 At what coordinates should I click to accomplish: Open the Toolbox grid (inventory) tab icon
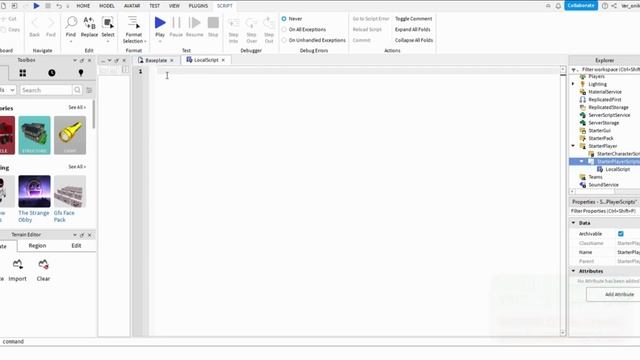[x=23, y=73]
